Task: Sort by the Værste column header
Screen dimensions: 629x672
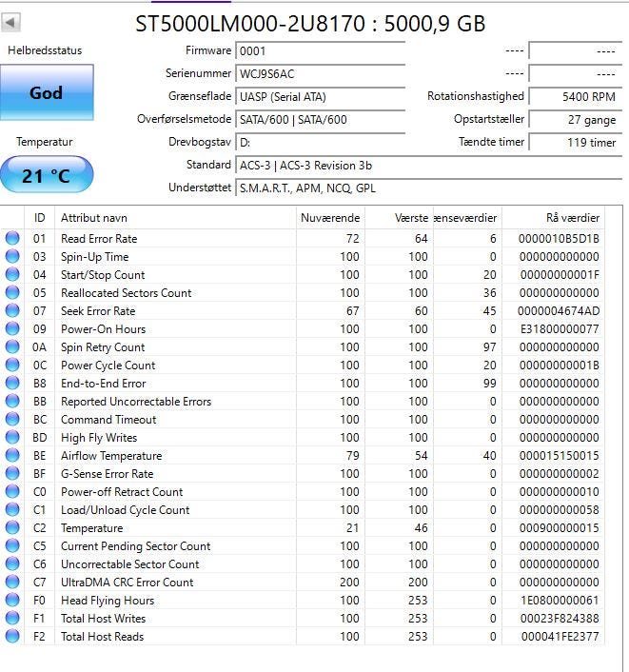Action: point(399,218)
